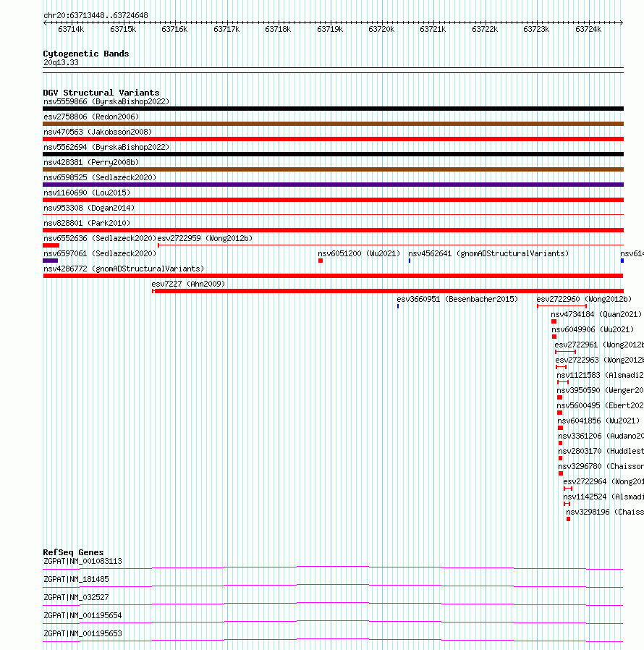
Task: Open the nsv428381 (Perry2008b) variant
Action: 91,162
